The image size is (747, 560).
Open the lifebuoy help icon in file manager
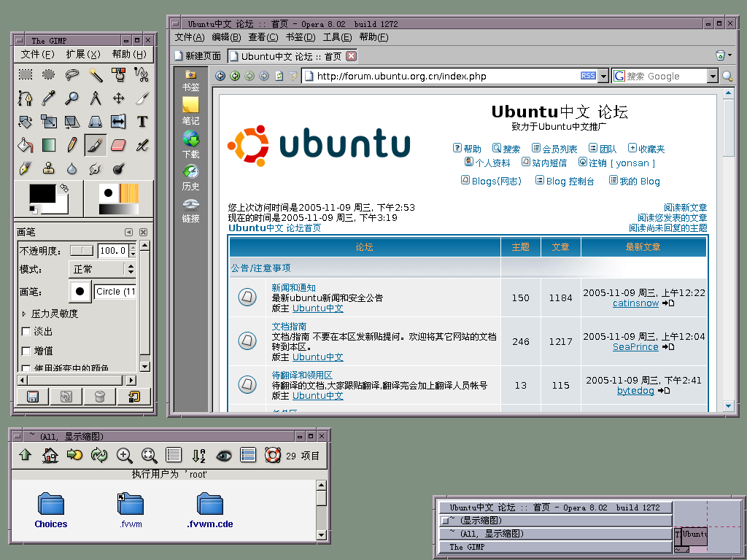coord(273,456)
